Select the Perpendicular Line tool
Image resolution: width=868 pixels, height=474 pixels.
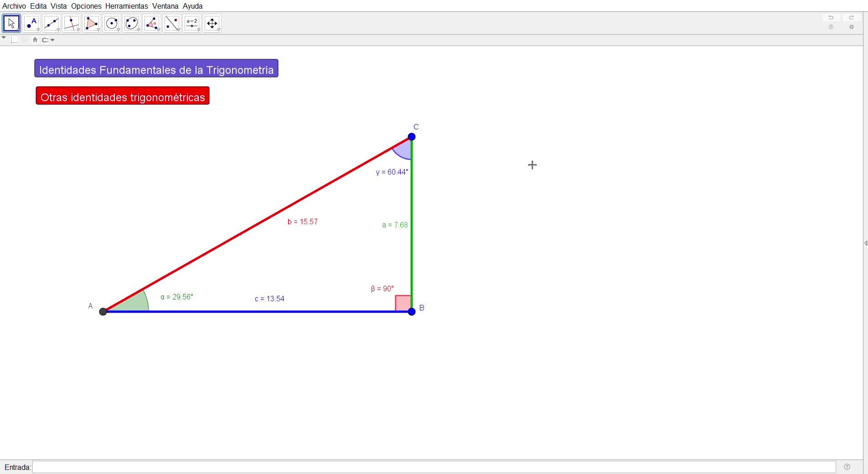[x=72, y=23]
